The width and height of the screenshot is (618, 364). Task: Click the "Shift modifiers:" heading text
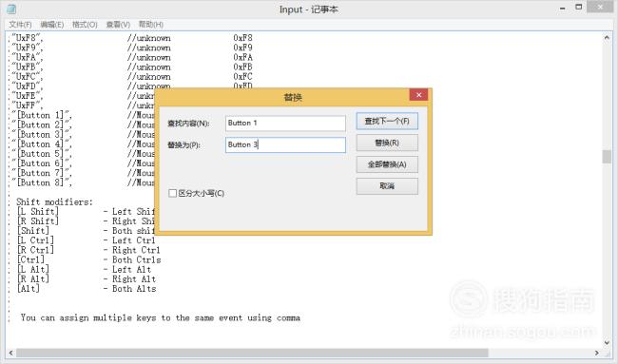pyautogui.click(x=54, y=202)
